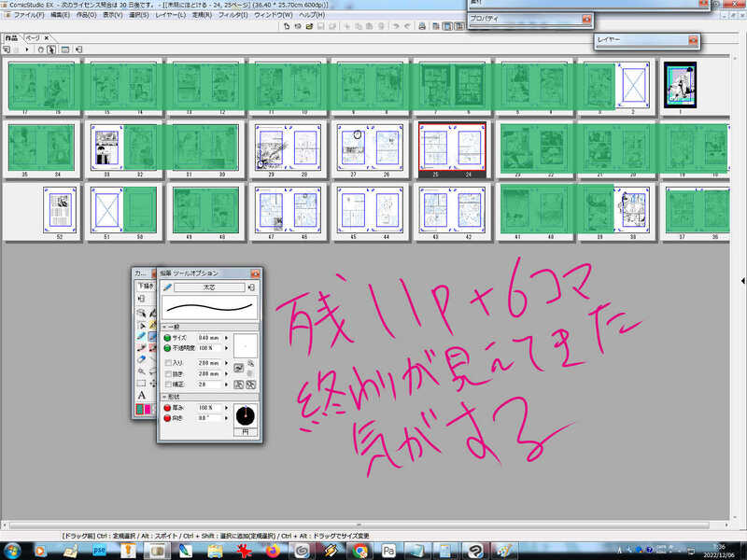Screen dimensions: 747x560
Task: Open the page 52 thumbnail
Action: [60, 212]
